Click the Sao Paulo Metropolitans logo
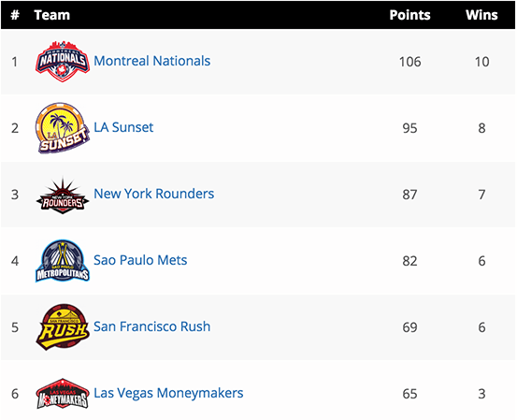 pyautogui.click(x=63, y=261)
